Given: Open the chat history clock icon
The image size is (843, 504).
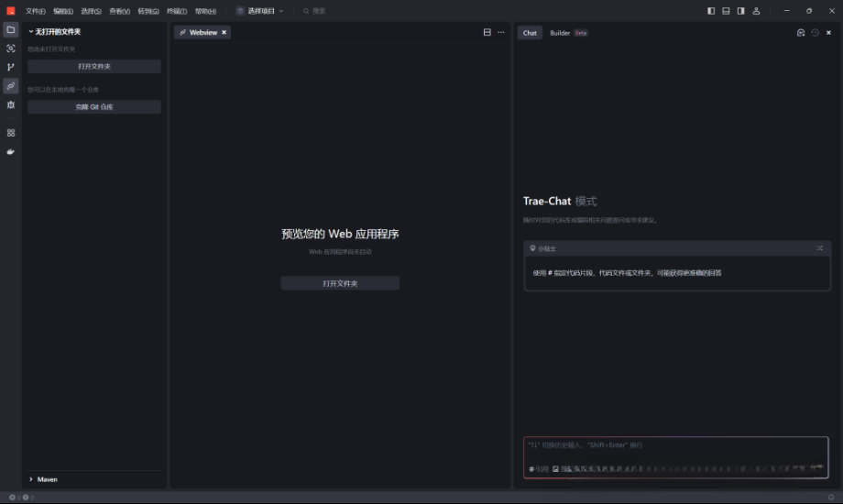Looking at the screenshot, I should click(x=815, y=33).
